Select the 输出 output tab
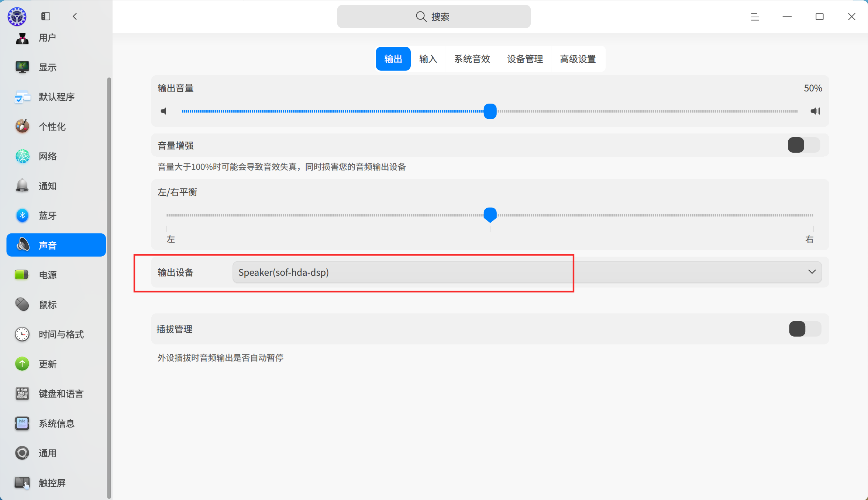Screen dimensions: 868x500 (393, 59)
